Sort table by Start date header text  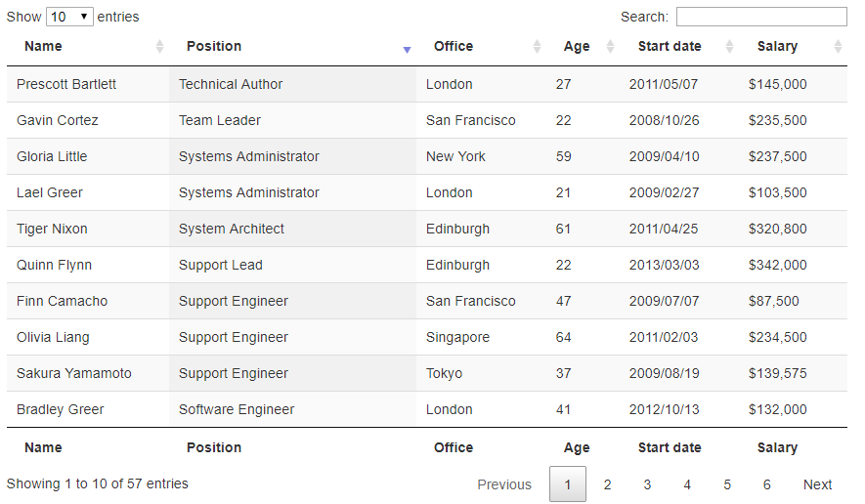pos(670,47)
